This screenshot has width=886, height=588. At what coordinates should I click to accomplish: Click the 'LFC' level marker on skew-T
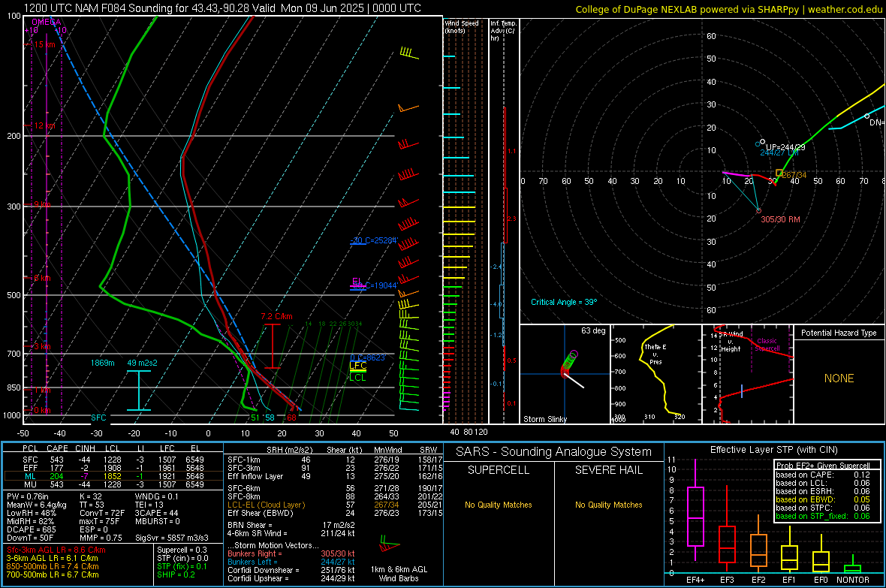pyautogui.click(x=357, y=366)
